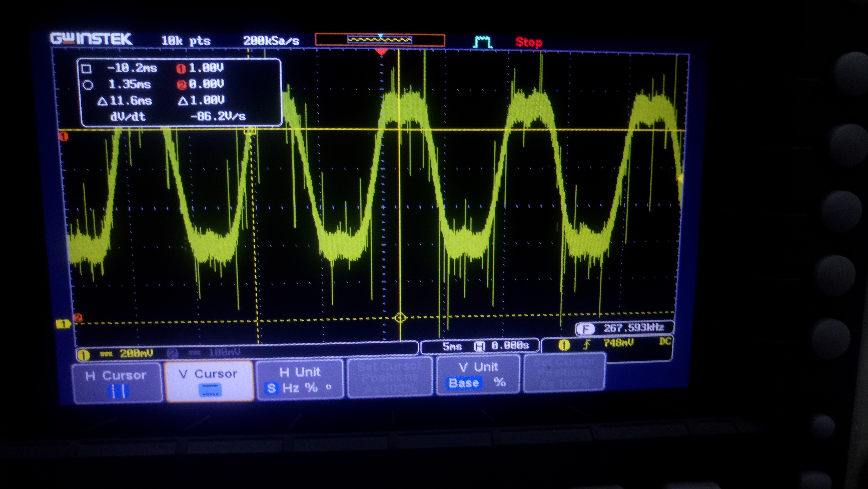Image resolution: width=868 pixels, height=489 pixels.
Task: Select the yellow channel 1 indicator next to 200mV
Action: click(83, 355)
